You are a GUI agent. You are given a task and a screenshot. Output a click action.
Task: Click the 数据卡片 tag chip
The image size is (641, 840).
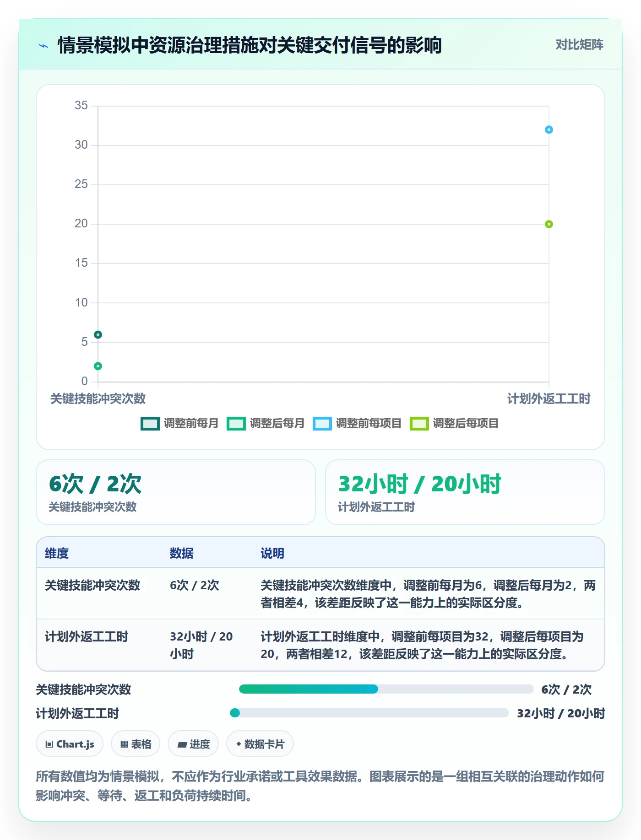260,744
